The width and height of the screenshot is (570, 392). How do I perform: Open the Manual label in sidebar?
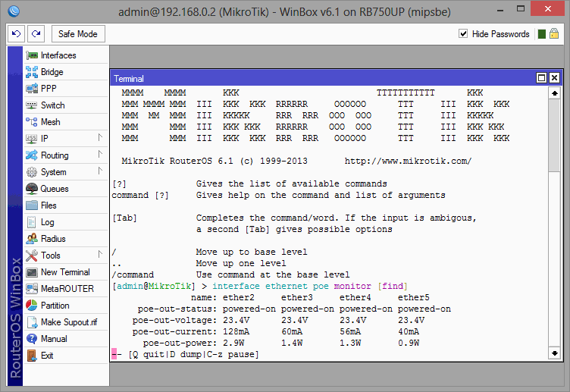point(54,339)
